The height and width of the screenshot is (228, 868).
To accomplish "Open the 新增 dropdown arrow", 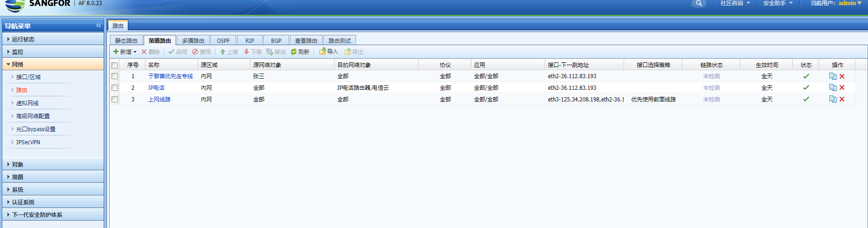I will point(135,52).
